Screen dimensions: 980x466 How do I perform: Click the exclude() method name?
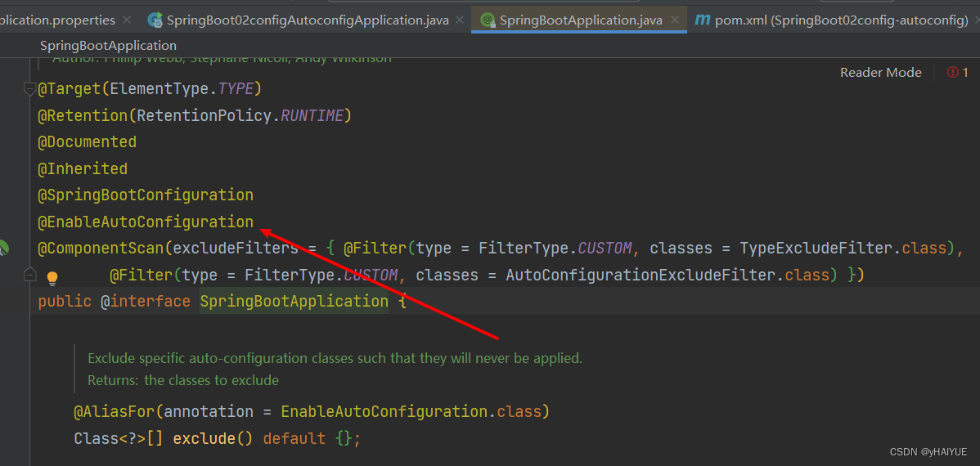pyautogui.click(x=203, y=438)
